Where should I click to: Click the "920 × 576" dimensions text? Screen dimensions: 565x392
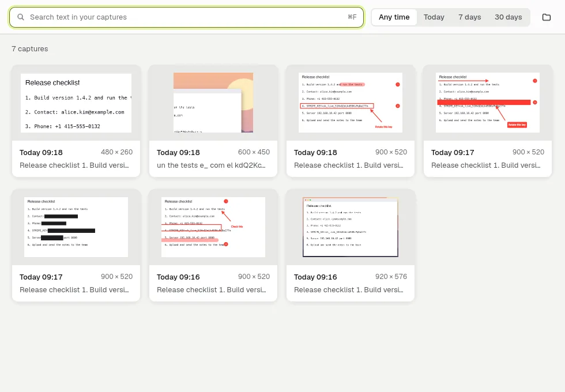pos(391,276)
